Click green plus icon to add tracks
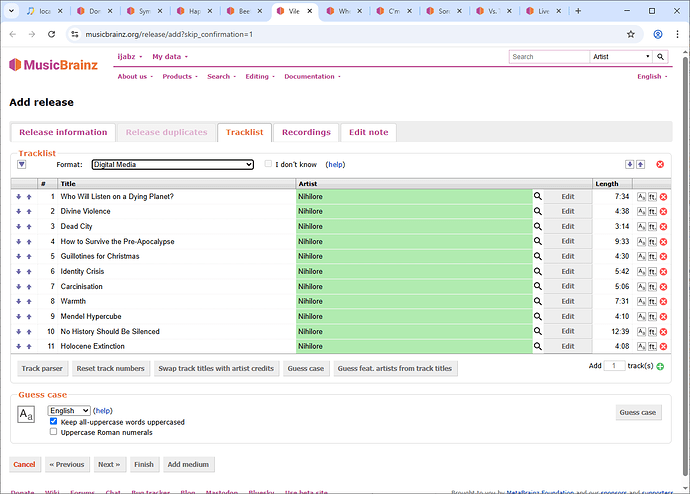The image size is (690, 494). pos(660,367)
